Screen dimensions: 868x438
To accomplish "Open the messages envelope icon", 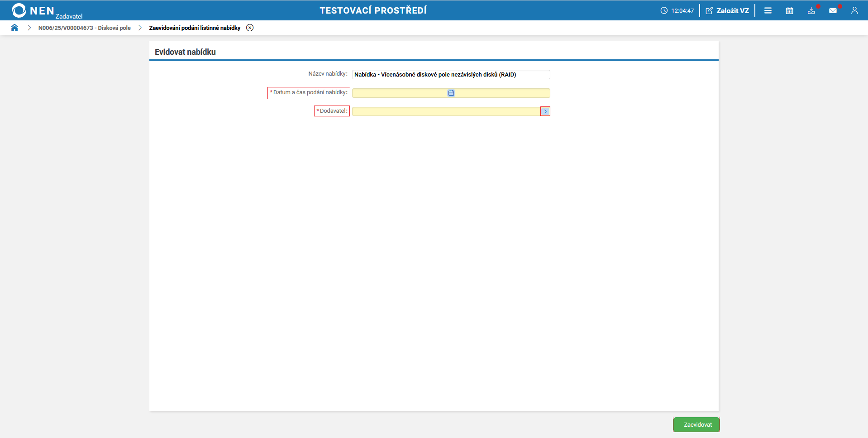I will pyautogui.click(x=833, y=10).
